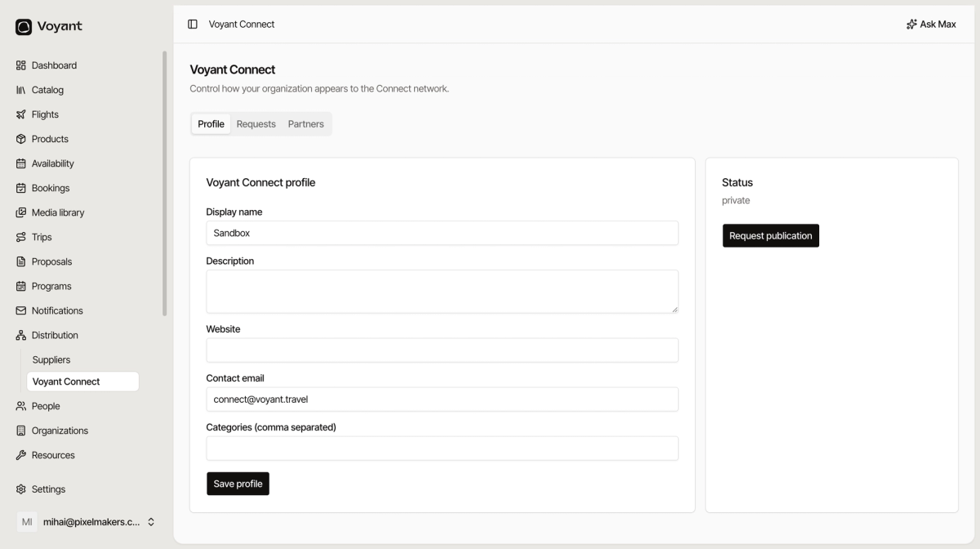Screen dimensions: 980x549
Task: Click the Request publication button
Action: coord(771,235)
